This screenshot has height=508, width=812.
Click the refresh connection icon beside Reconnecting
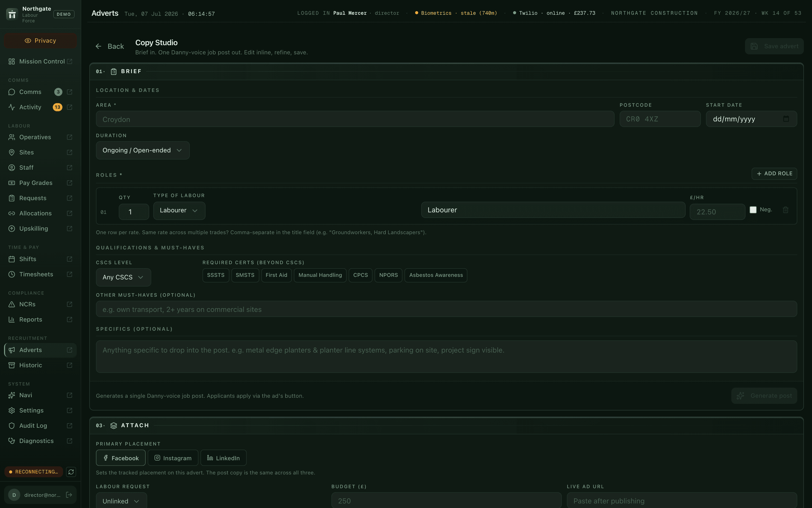click(x=71, y=472)
